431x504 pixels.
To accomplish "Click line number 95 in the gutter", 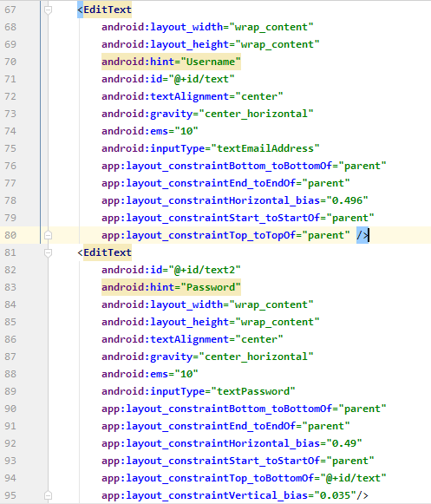I will (x=10, y=495).
